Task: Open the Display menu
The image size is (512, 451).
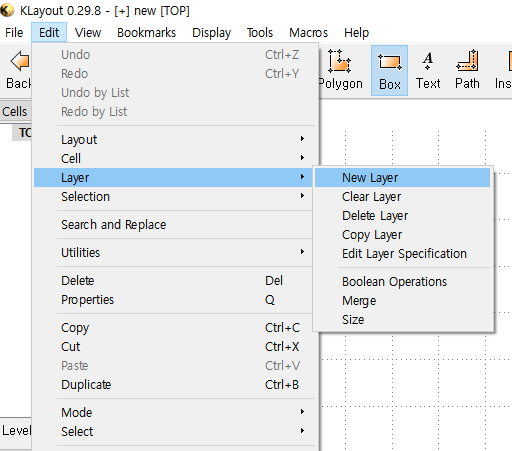Action: (x=211, y=33)
